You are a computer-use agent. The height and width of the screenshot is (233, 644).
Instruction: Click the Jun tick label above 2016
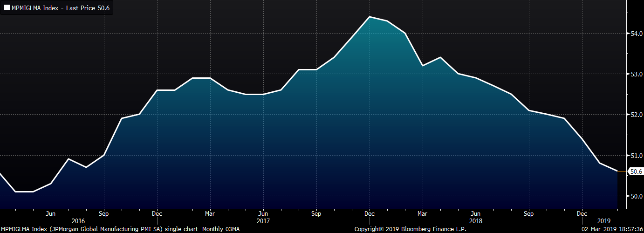pyautogui.click(x=51, y=213)
